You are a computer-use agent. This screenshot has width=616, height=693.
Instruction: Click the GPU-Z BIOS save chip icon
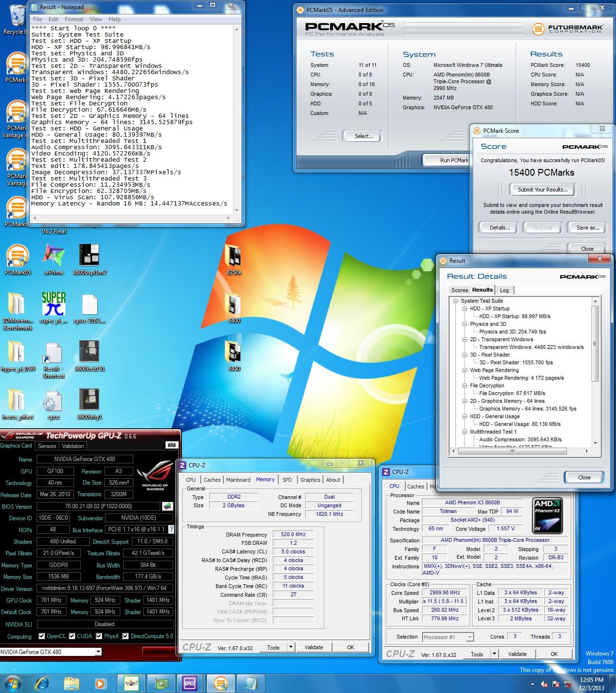(167, 506)
